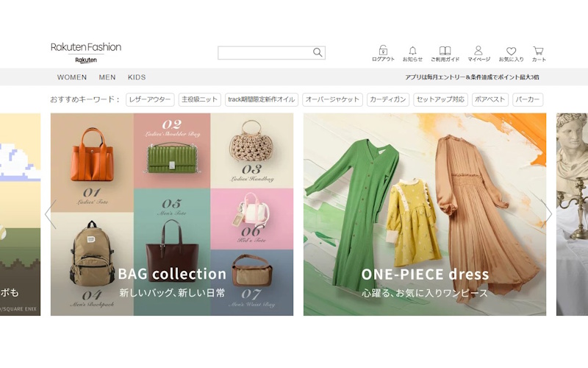Viewport: 588px width, 368px height.
Task: Select the KIDS category tab
Action: (137, 77)
